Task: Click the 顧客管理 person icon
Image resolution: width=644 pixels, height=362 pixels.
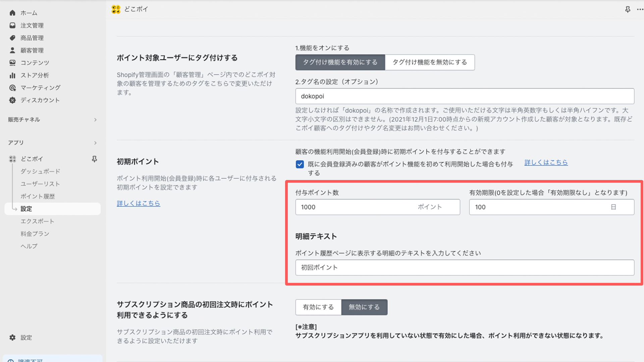Action: point(12,50)
